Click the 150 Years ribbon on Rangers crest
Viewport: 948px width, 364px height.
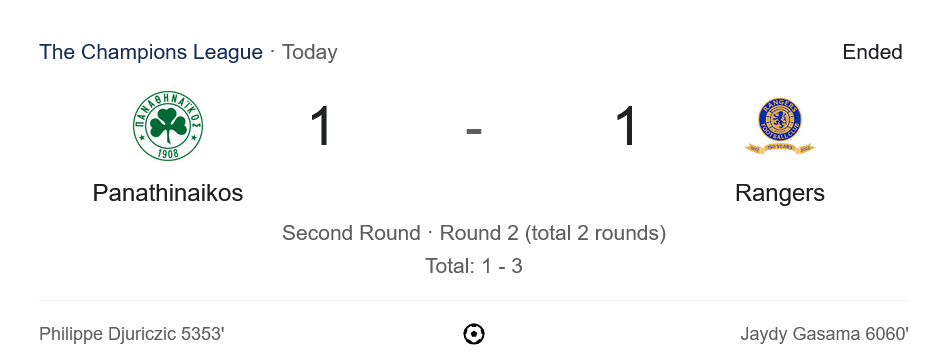[x=780, y=148]
